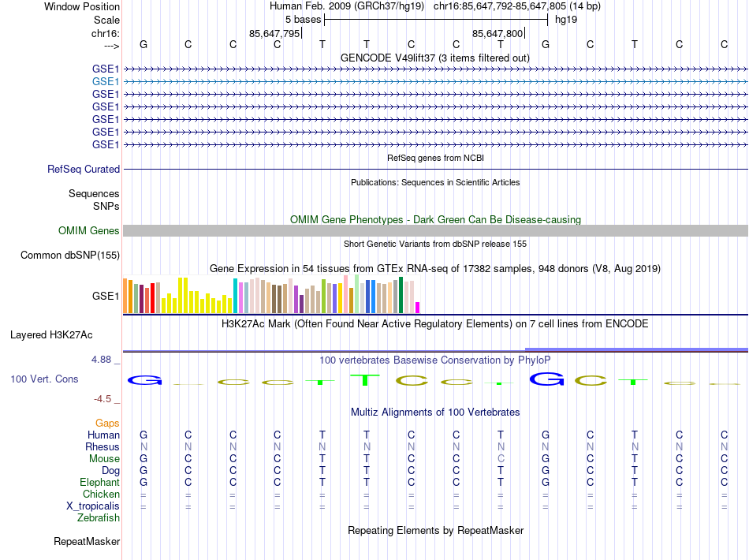The width and height of the screenshot is (749, 560).
Task: Open 'Multiz Alignments of 100 Vertebrates' title
Action: (x=435, y=412)
